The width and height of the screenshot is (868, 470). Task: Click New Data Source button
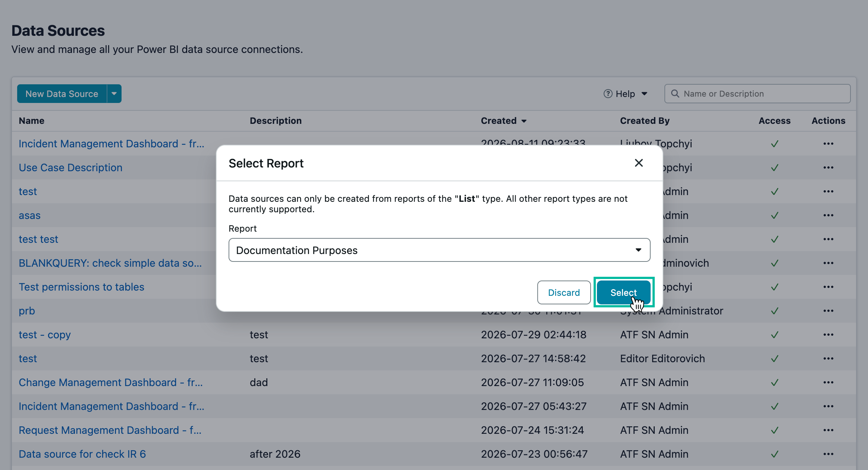click(62, 94)
